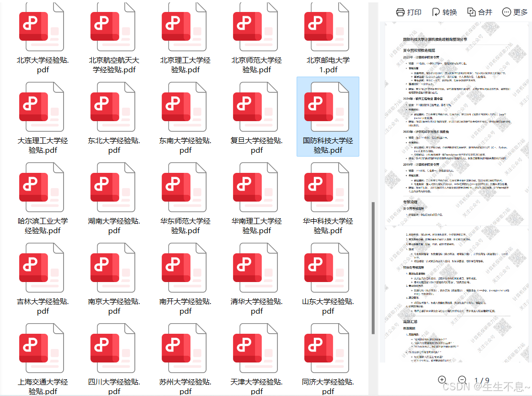Click the 南京大学经验贴.pdf file name text
The width and height of the screenshot is (532, 396).
(114, 306)
